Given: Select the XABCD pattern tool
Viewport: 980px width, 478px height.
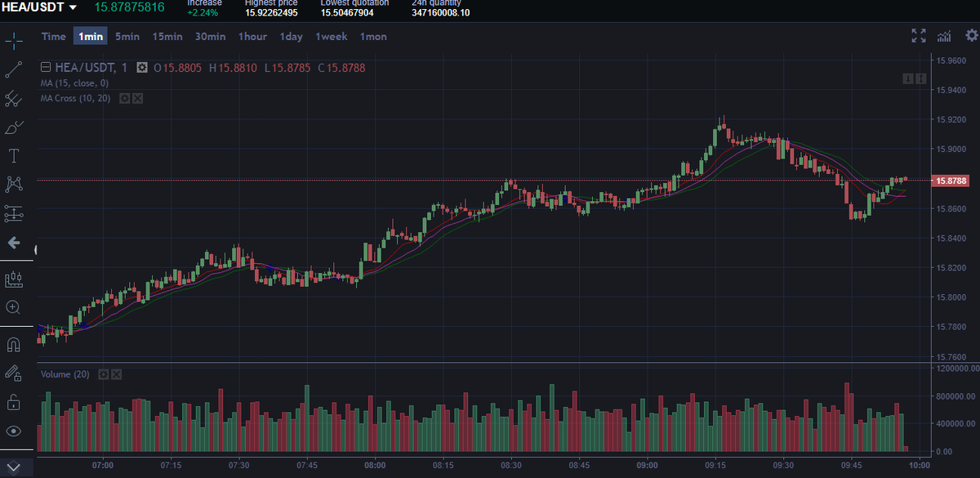Looking at the screenshot, I should tap(13, 184).
